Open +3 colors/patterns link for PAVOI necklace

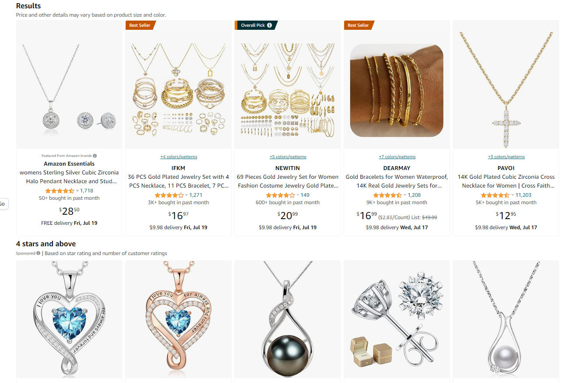pos(506,157)
